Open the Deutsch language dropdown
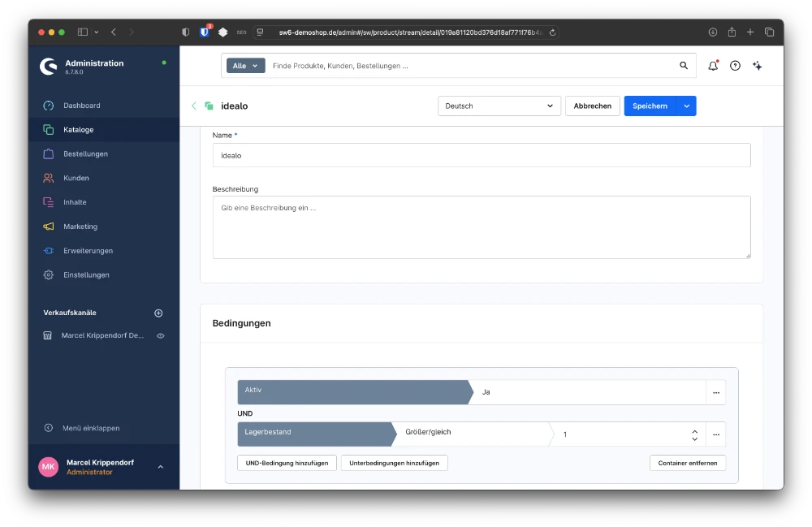 coord(499,106)
